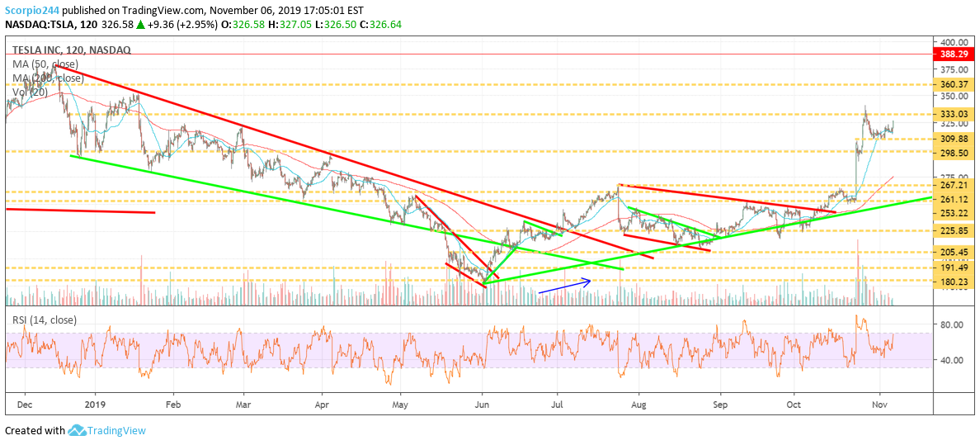This screenshot has width=980, height=445.
Task: Click the 375.00 axis value
Action: coord(954,69)
